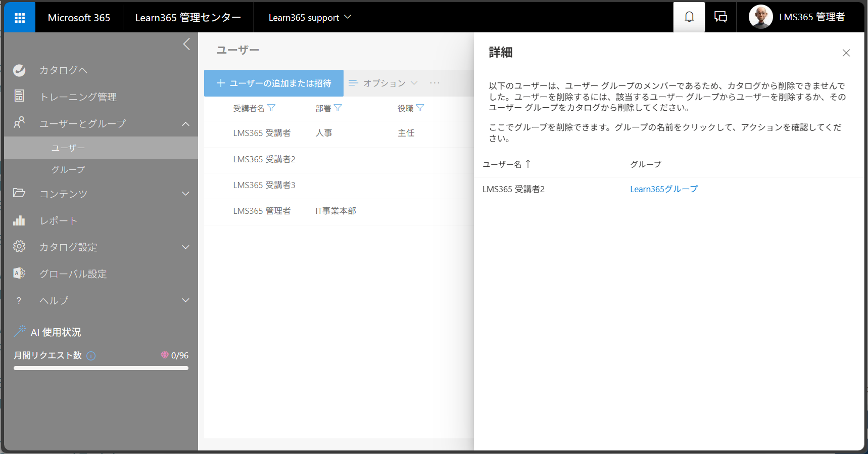Open the Microsoft 365 app launcher grid
The height and width of the screenshot is (454, 868).
20,18
